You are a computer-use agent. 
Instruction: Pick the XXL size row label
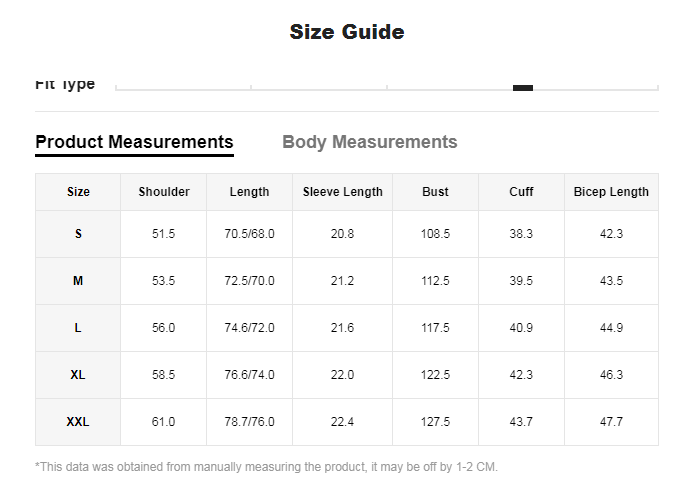pyautogui.click(x=78, y=422)
